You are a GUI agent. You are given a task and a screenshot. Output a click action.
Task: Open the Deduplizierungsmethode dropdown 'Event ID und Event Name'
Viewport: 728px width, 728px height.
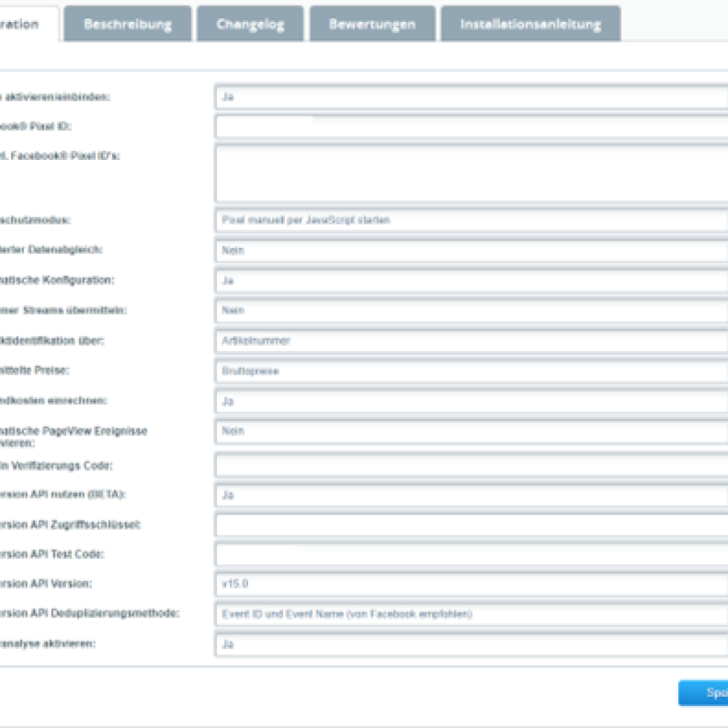tap(471, 614)
